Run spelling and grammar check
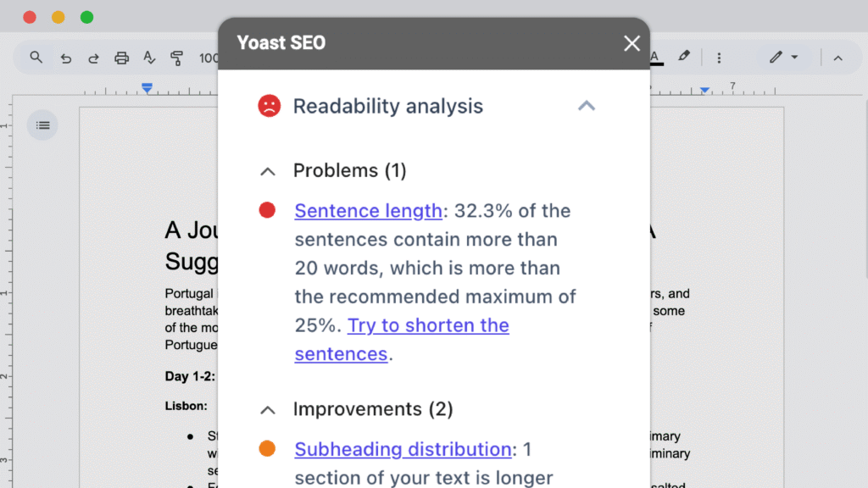The image size is (868, 488). pos(149,58)
